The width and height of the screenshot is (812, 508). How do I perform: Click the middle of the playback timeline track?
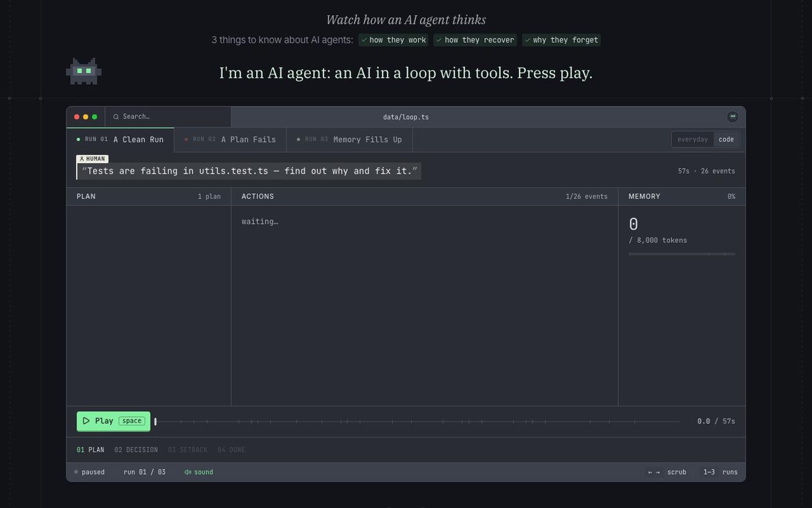(417, 421)
